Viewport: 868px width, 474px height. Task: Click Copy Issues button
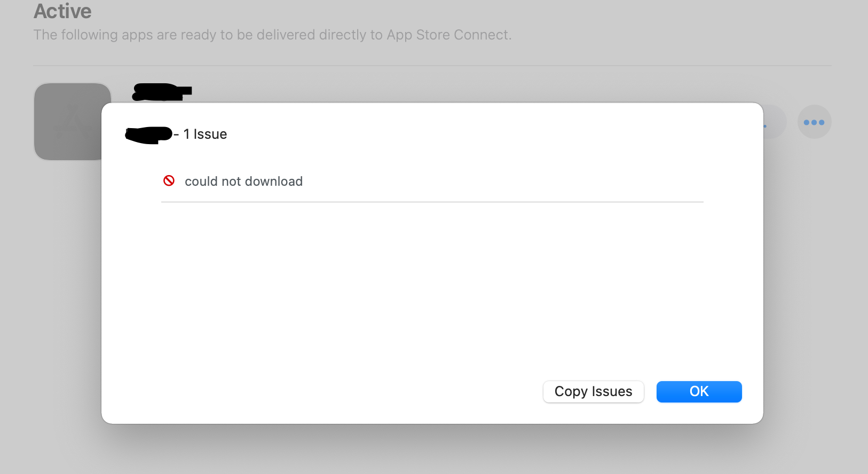tap(593, 392)
